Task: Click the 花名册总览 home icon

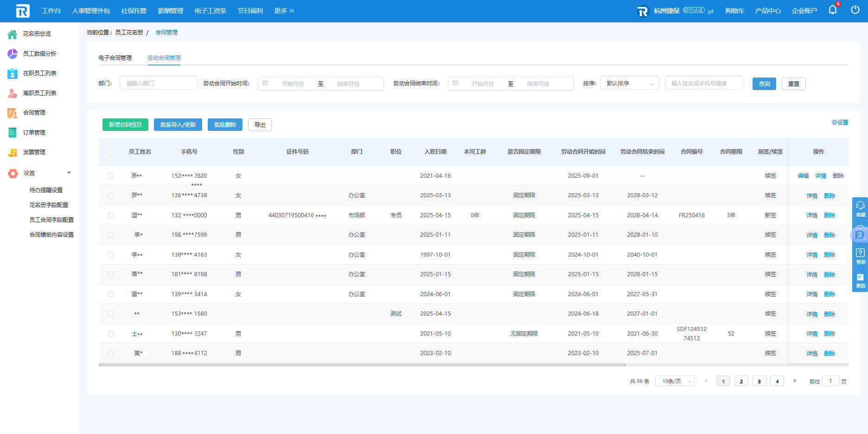Action: tap(13, 34)
